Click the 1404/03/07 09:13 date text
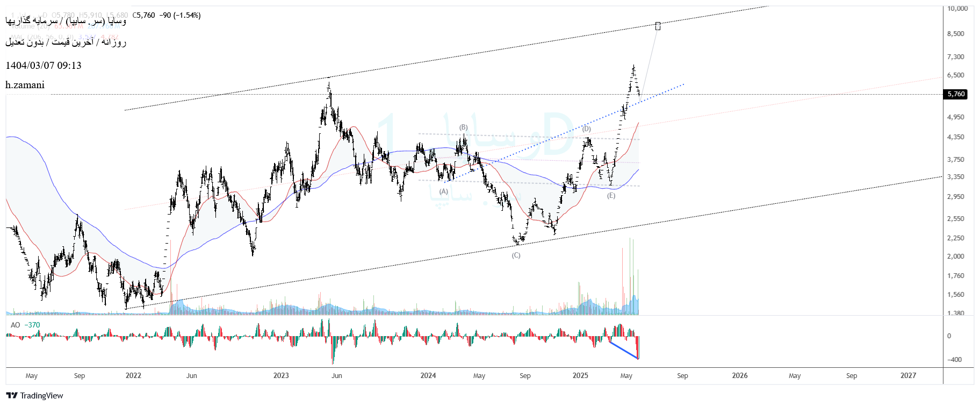 coord(44,66)
